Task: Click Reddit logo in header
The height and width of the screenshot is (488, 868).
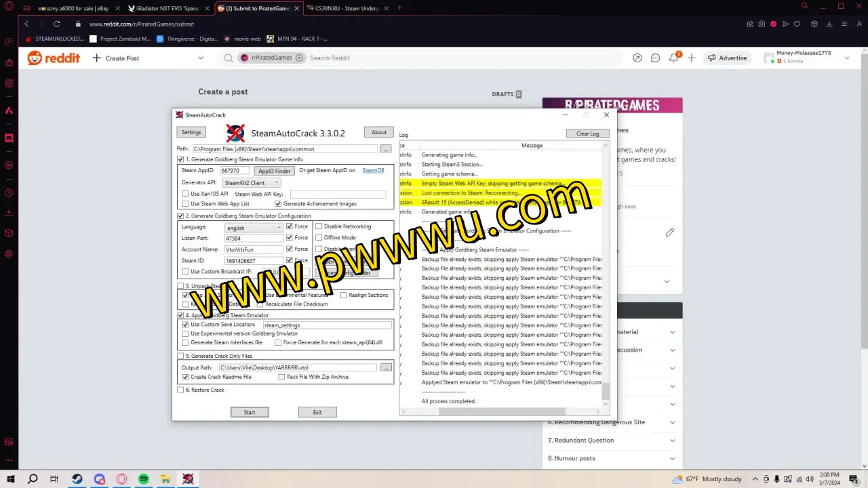Action: tap(54, 58)
